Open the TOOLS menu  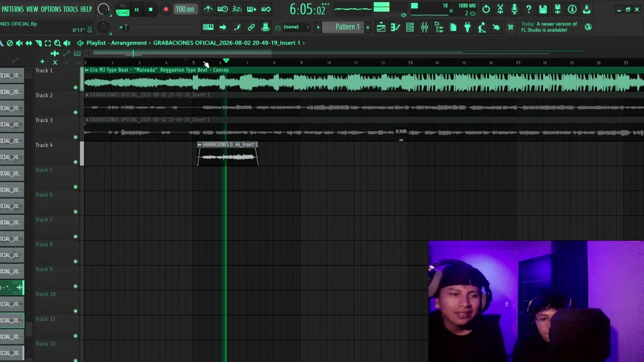click(x=70, y=9)
